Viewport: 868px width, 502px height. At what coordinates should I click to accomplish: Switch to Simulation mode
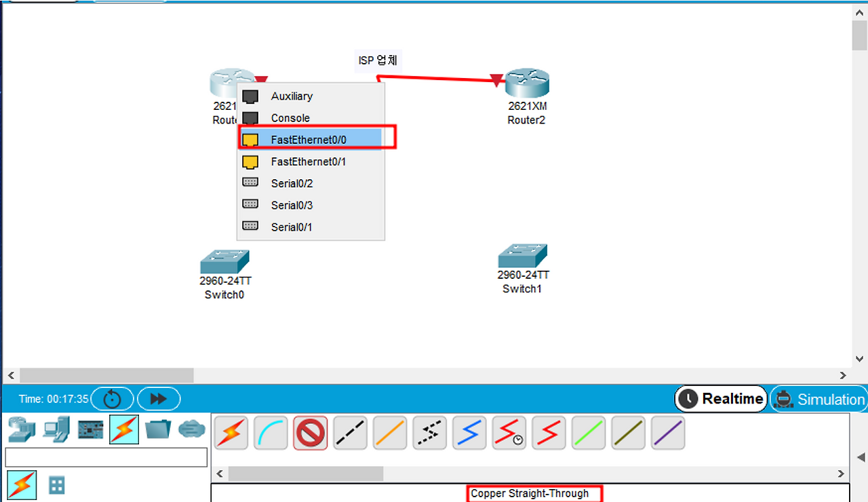(x=819, y=399)
